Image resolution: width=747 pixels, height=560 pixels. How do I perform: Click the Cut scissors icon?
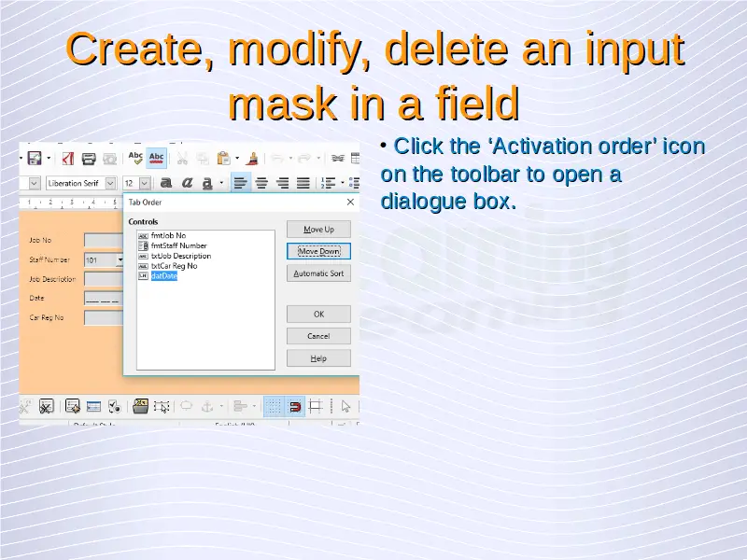pyautogui.click(x=182, y=158)
